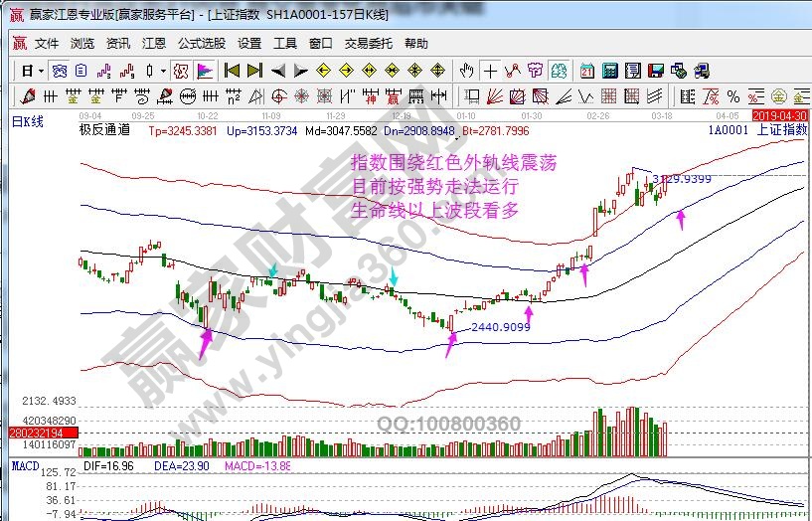Click the black right arrow playback icon

300,71
